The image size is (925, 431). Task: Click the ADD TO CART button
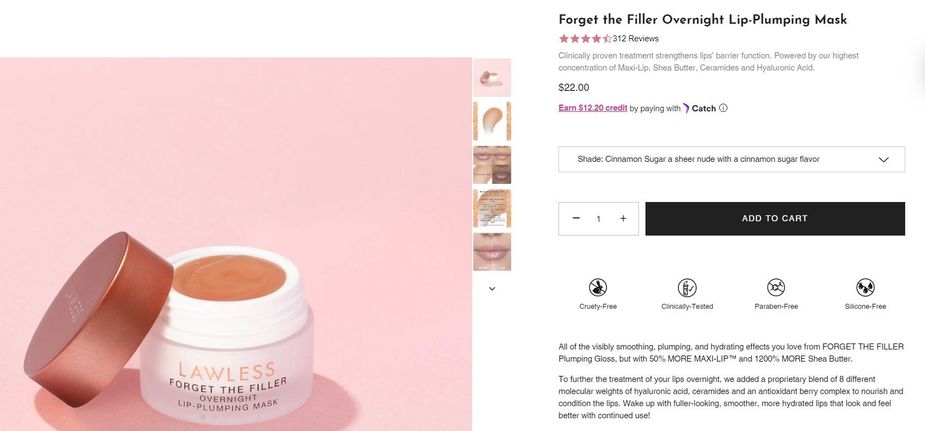775,219
